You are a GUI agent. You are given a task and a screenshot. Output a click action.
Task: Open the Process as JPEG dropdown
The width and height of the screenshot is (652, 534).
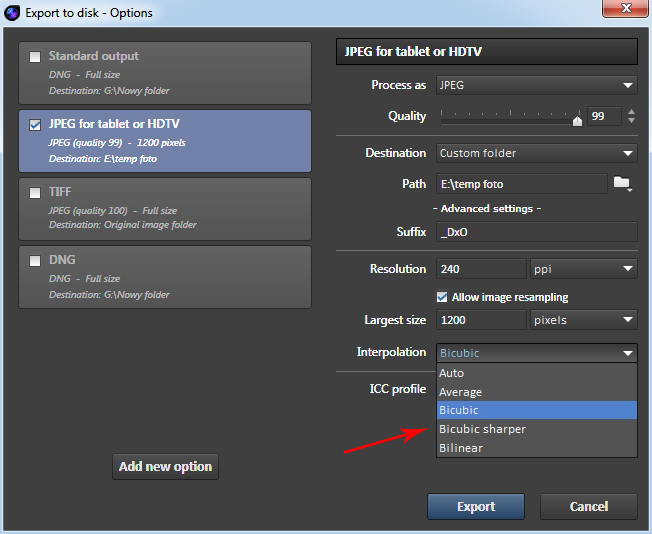click(x=537, y=86)
